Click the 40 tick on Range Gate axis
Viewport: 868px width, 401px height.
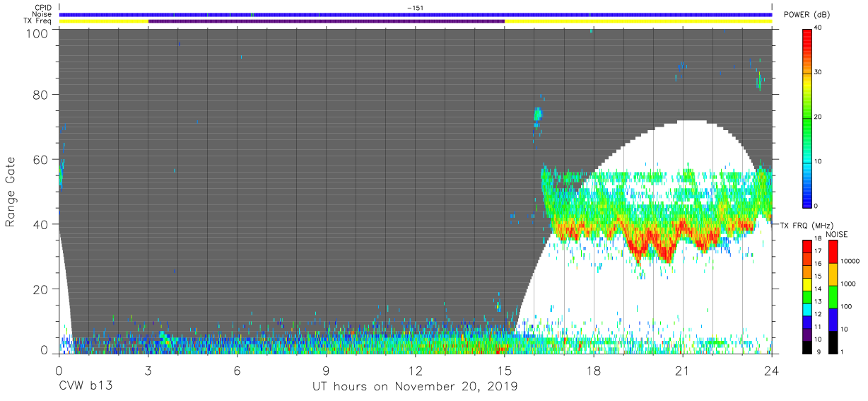click(41, 224)
